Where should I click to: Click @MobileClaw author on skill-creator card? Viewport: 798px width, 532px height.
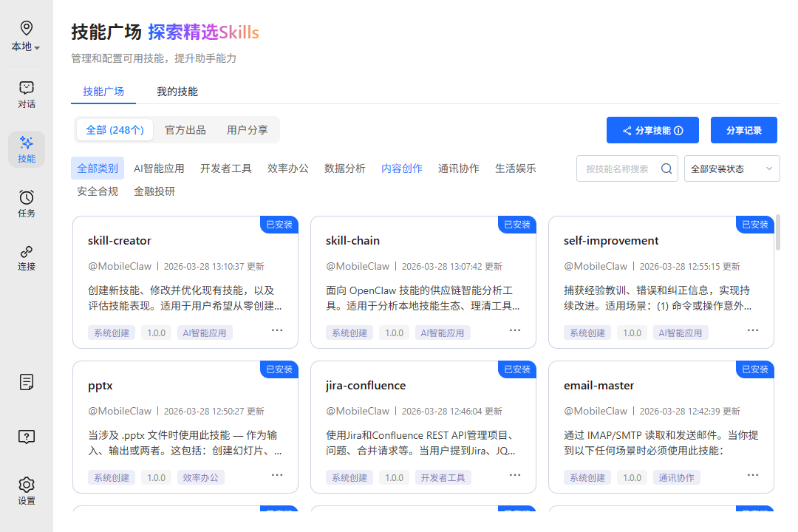[120, 266]
